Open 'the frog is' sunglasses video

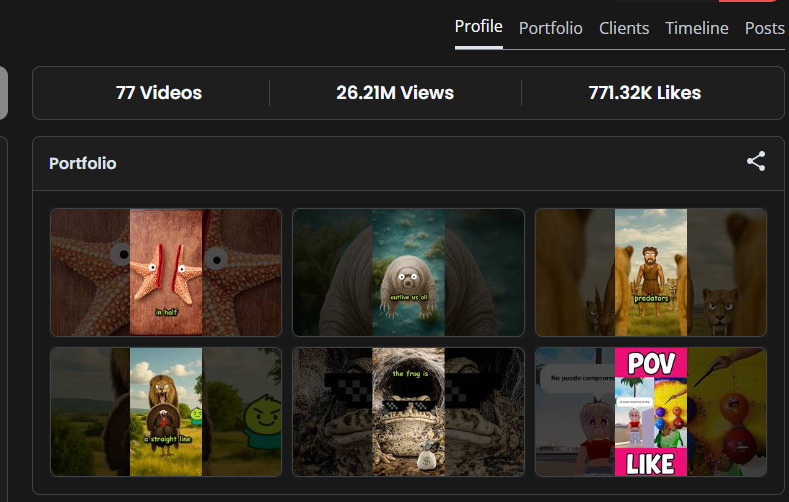point(409,412)
